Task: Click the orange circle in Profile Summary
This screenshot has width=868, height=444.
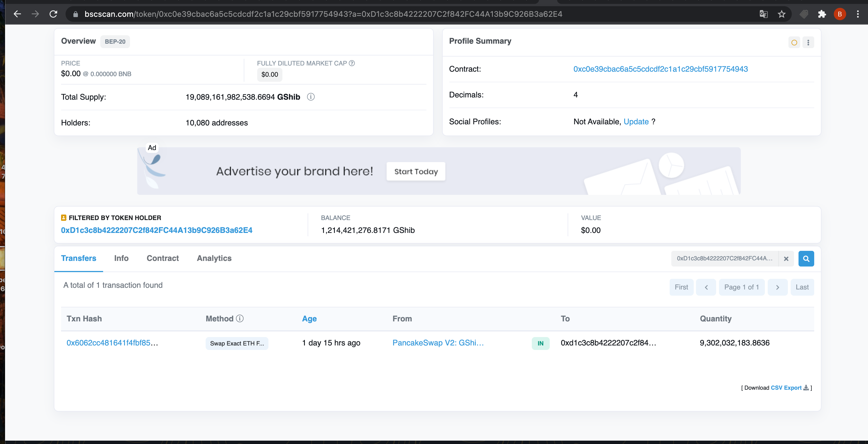Action: click(794, 43)
